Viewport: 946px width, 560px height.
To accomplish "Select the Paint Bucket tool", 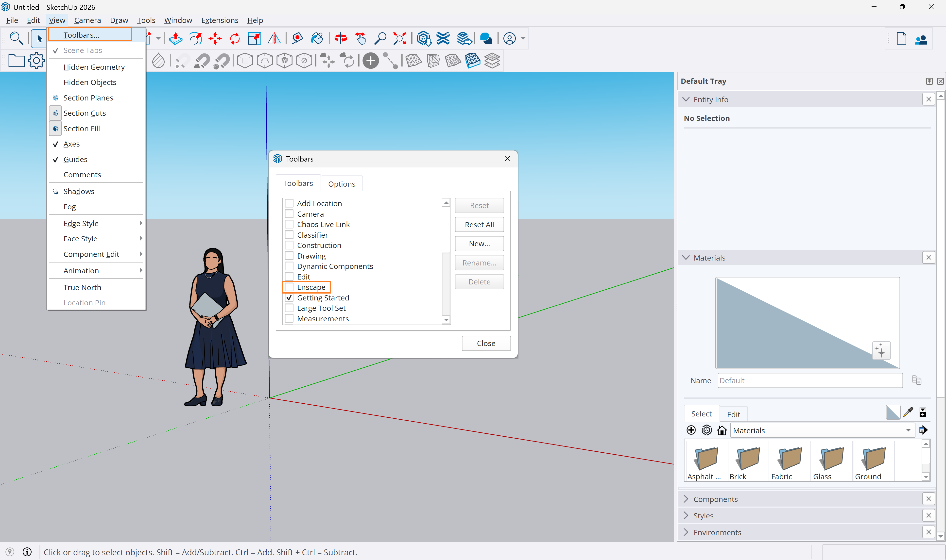I will click(317, 38).
